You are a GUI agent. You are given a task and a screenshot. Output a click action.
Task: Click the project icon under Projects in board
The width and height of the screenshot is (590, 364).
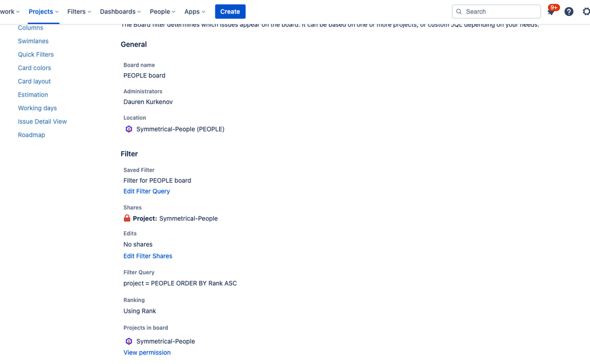click(129, 341)
